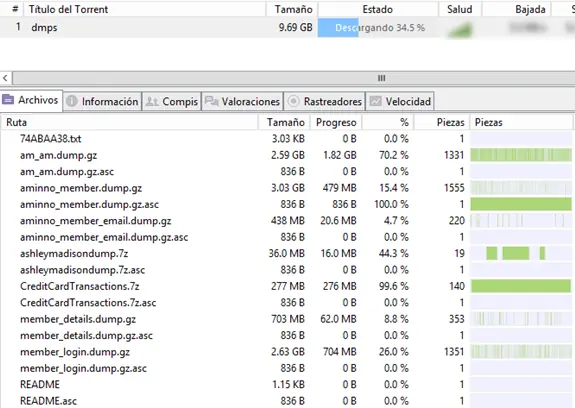The height and width of the screenshot is (408, 575).
Task: Sort by Título del Torrent column
Action: 144,9
